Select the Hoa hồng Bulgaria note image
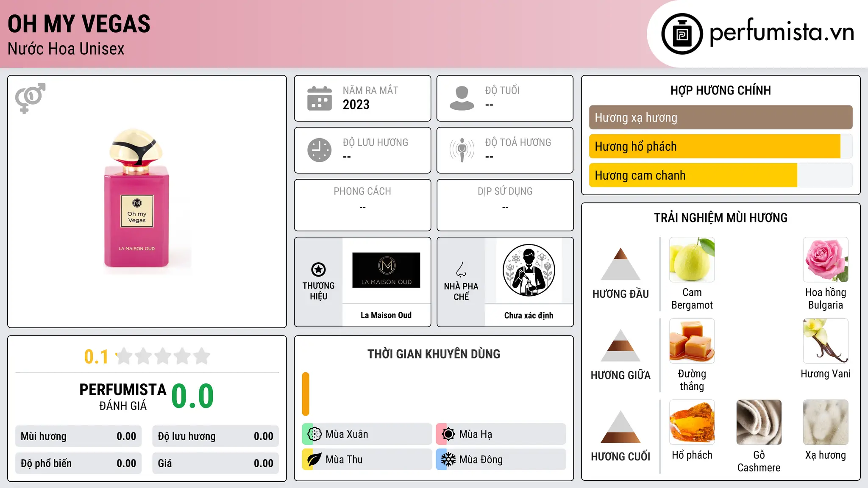 [826, 260]
